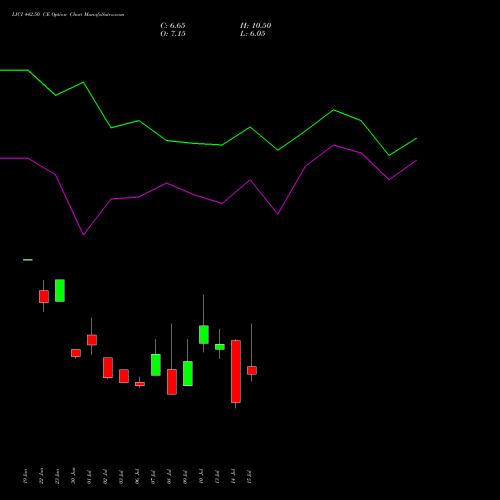Viewport: 500px width, 500px height.
Task: Click the last red candlestick for 15 Jul
Action: (252, 370)
